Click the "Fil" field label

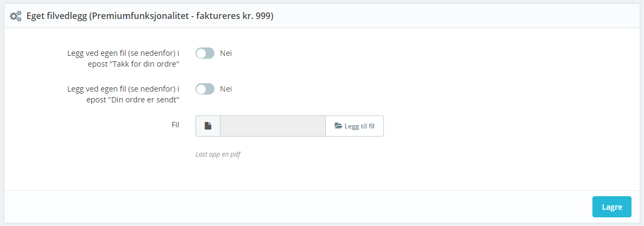[175, 125]
